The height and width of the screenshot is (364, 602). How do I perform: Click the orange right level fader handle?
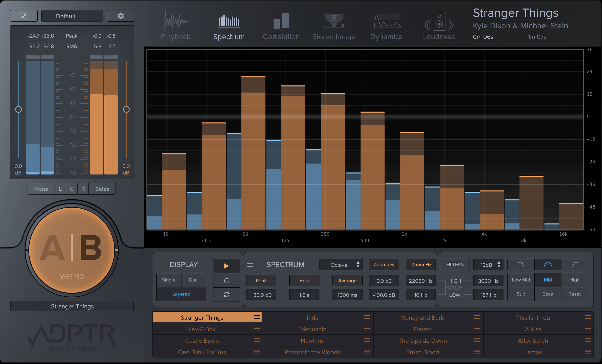tap(126, 109)
